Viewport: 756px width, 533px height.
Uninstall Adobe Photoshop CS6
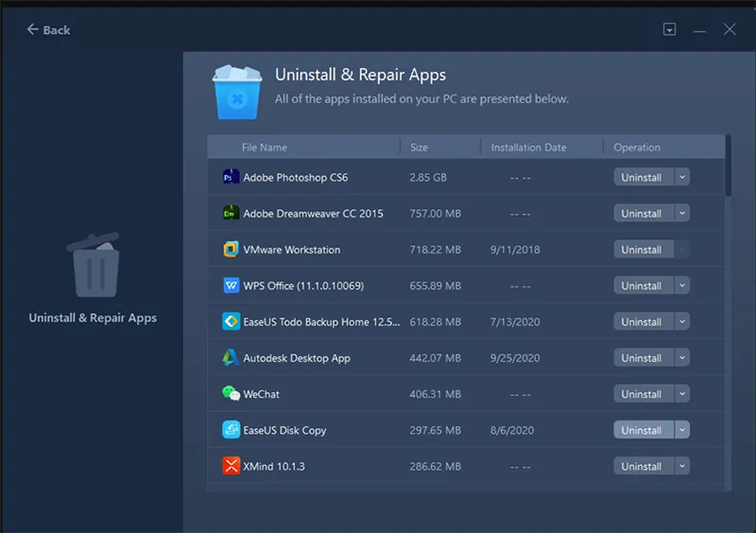tap(644, 177)
